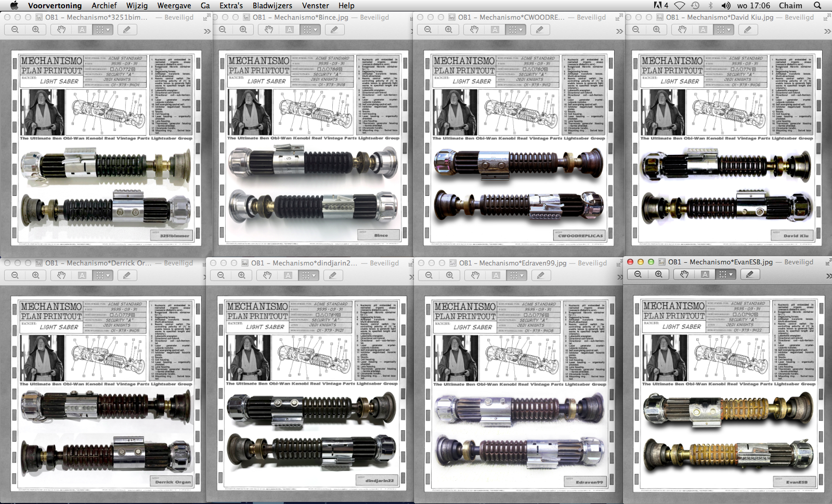
Task: Click the Derrick Organ lightsaber printout image
Action: pos(106,393)
